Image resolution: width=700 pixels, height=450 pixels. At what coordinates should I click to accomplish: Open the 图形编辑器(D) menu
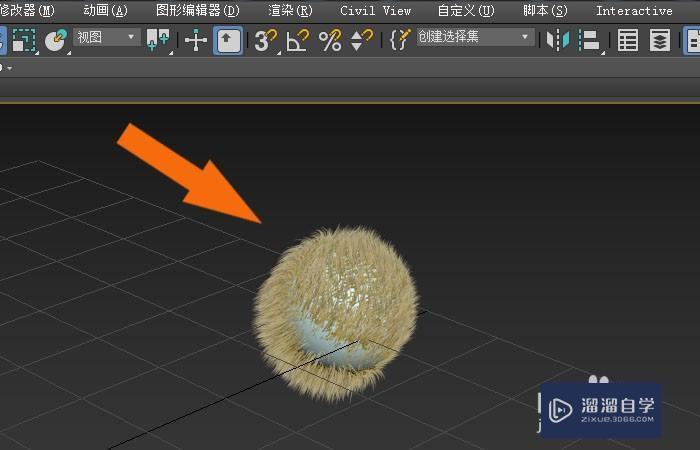198,10
